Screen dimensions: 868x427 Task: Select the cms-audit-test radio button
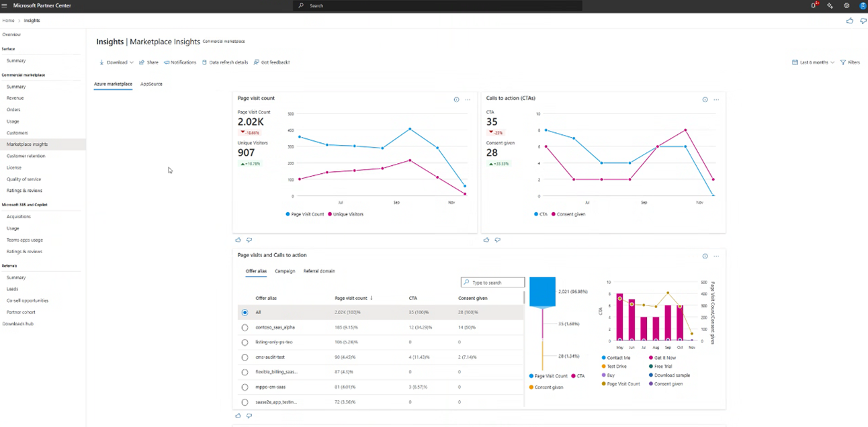245,357
